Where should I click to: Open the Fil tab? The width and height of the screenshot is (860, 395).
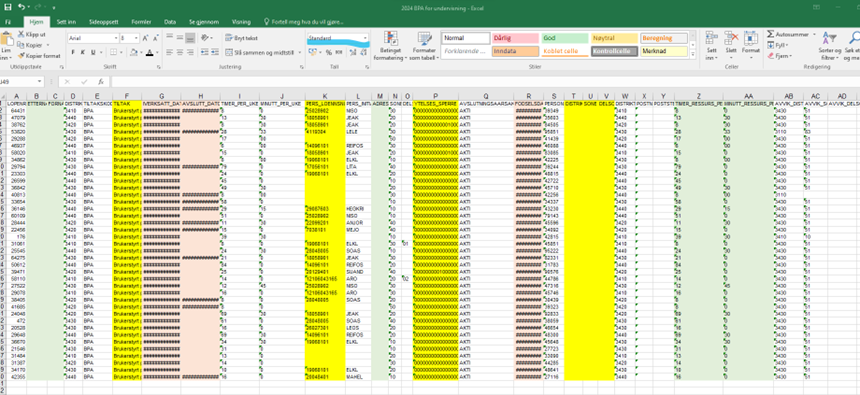tap(8, 22)
